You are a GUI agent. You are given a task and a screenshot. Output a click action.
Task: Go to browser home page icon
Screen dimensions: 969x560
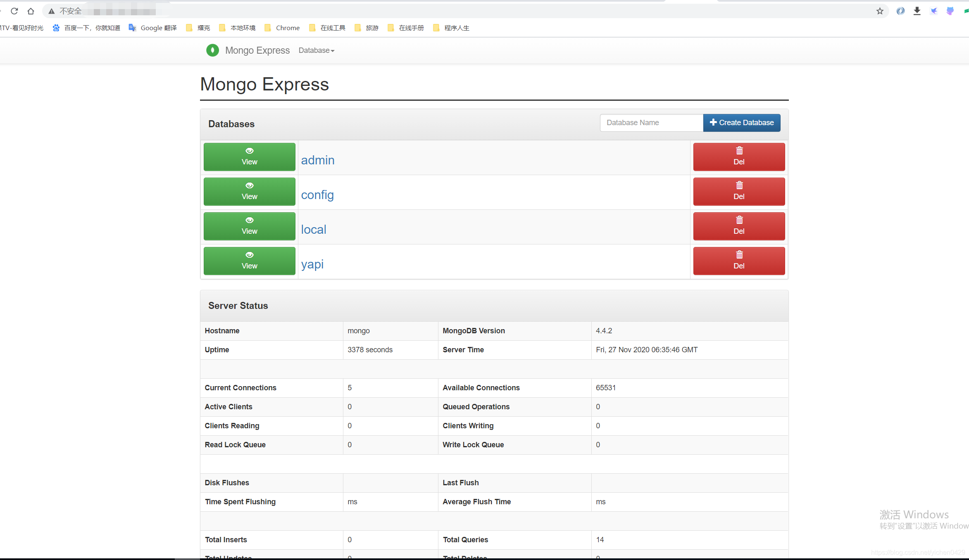[31, 11]
